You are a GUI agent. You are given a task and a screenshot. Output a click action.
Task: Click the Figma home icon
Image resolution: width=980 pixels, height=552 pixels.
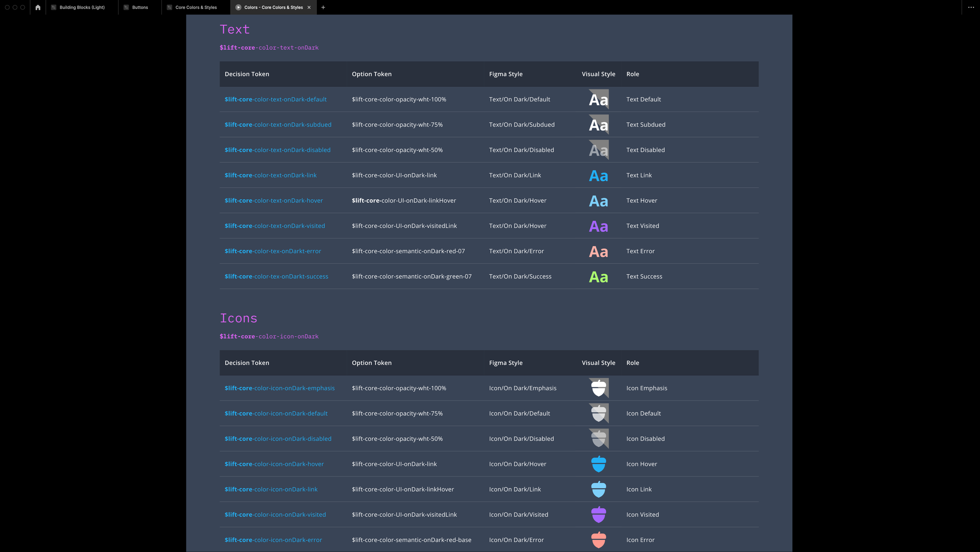tap(38, 7)
